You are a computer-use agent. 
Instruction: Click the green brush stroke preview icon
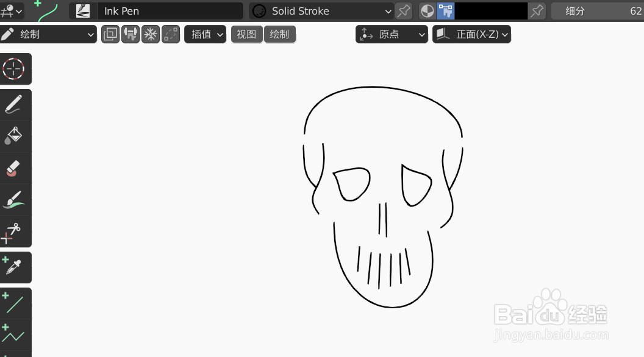[47, 11]
